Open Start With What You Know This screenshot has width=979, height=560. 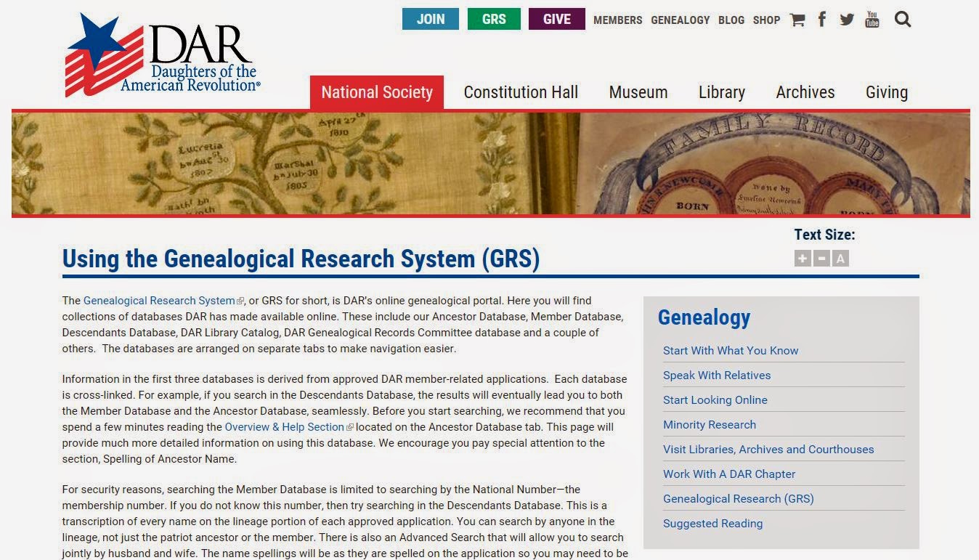tap(731, 350)
